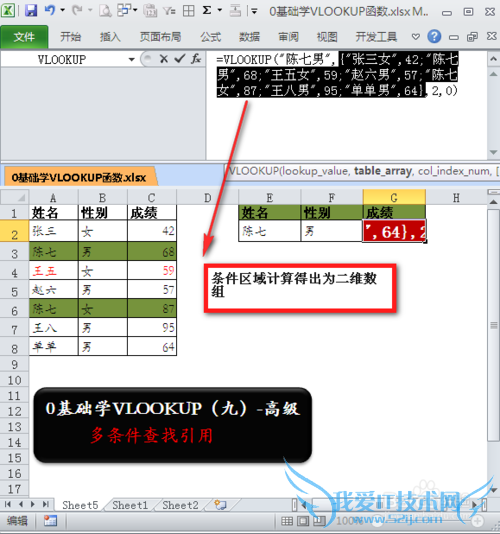The width and height of the screenshot is (500, 534).
Task: Open Customize Quick Access Toolbar dropdown
Action: click(x=254, y=11)
